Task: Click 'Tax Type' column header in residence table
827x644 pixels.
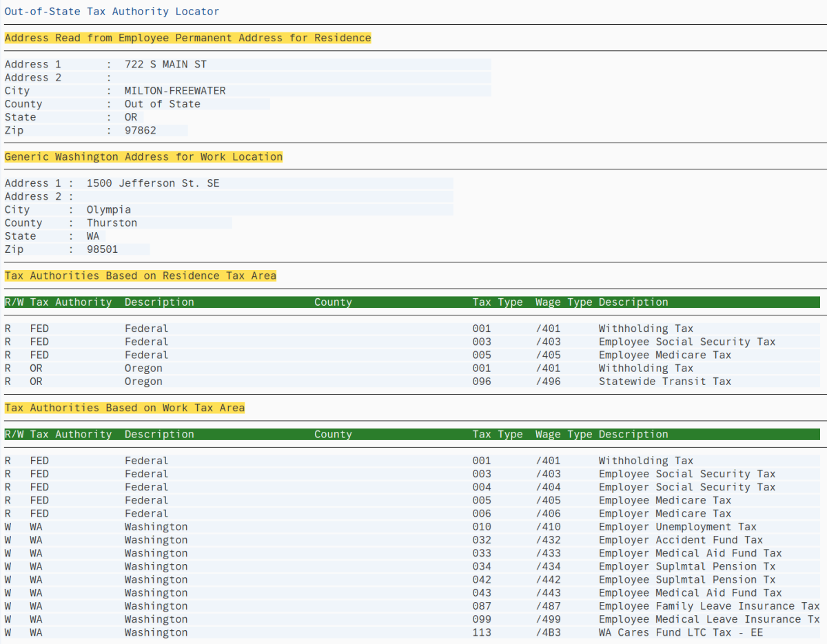Action: coord(498,302)
